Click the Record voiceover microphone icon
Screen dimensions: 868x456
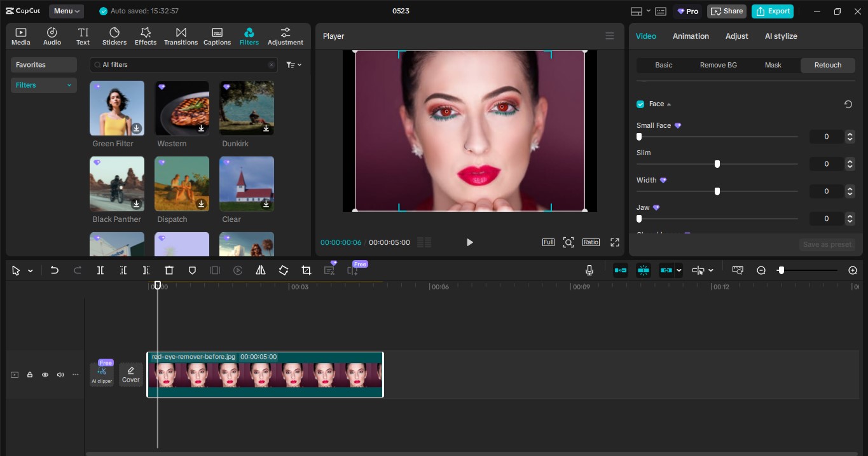coord(589,270)
